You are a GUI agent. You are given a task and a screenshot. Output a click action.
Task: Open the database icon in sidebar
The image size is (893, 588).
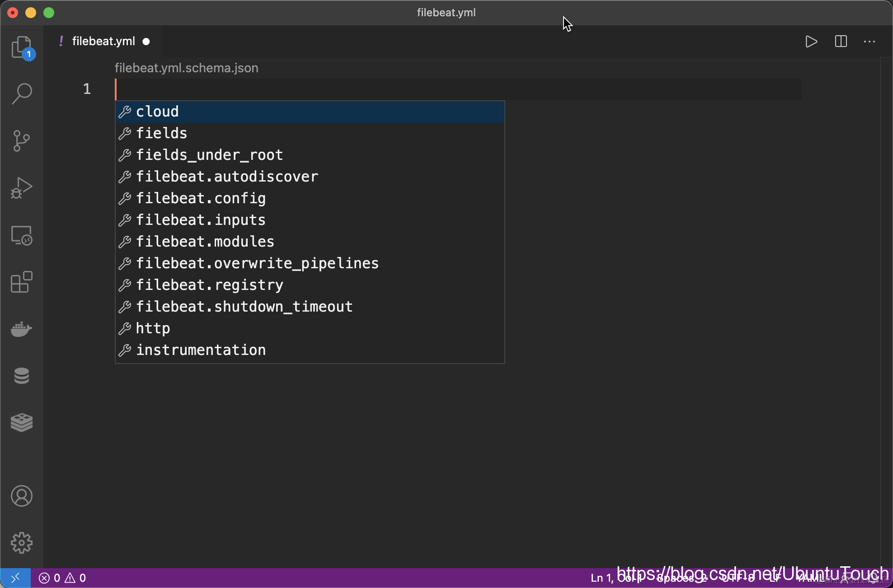tap(22, 376)
